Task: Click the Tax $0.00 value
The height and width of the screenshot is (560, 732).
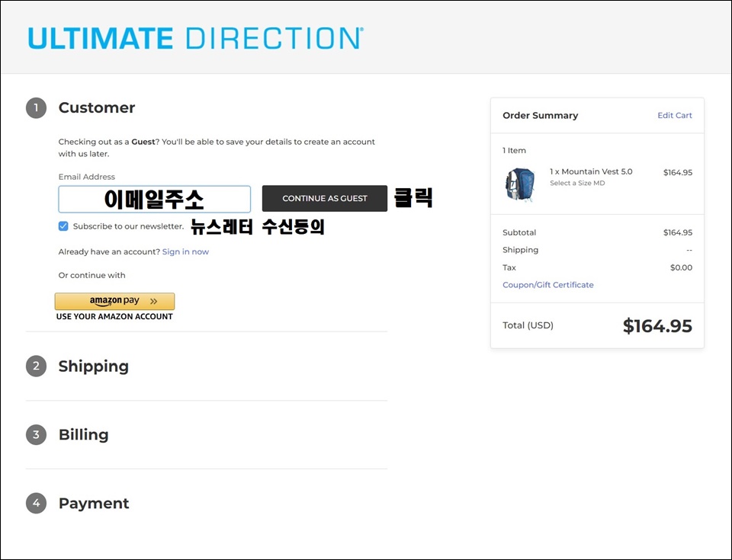Action: click(681, 267)
